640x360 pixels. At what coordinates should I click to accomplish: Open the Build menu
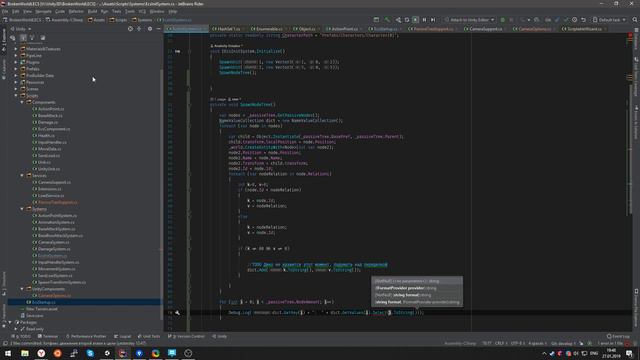92,11
